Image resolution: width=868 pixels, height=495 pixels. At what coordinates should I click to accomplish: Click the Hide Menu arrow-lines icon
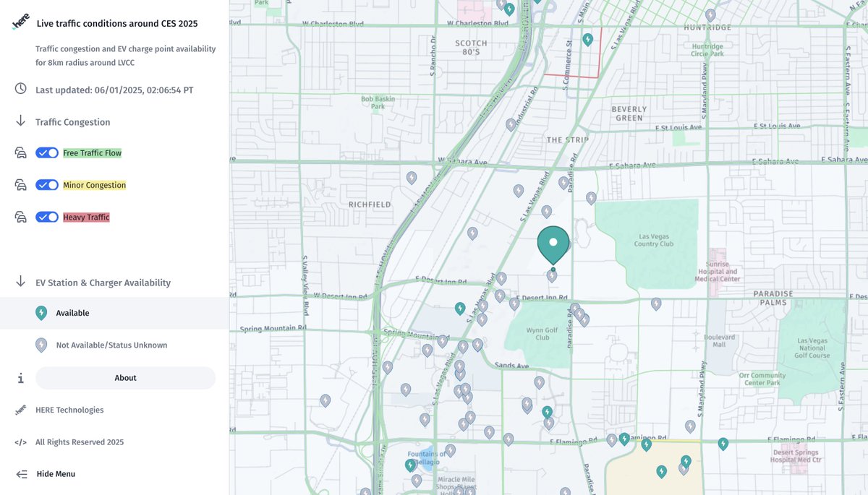(22, 474)
